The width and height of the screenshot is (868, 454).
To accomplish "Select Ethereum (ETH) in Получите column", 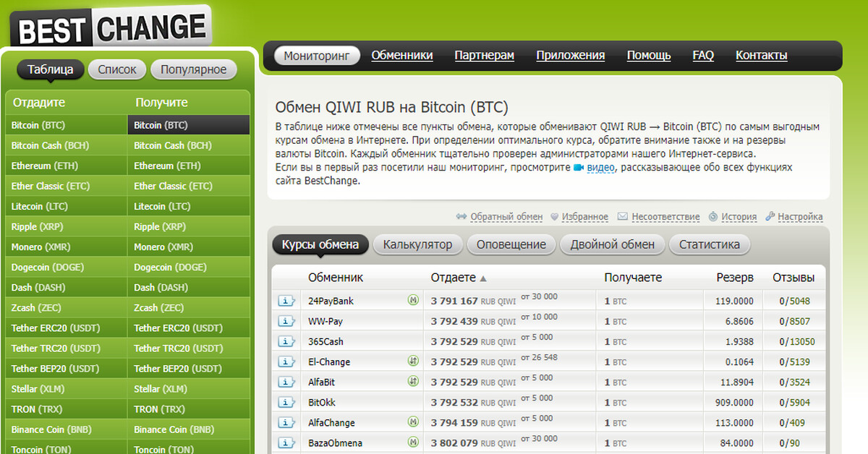I will [189, 166].
